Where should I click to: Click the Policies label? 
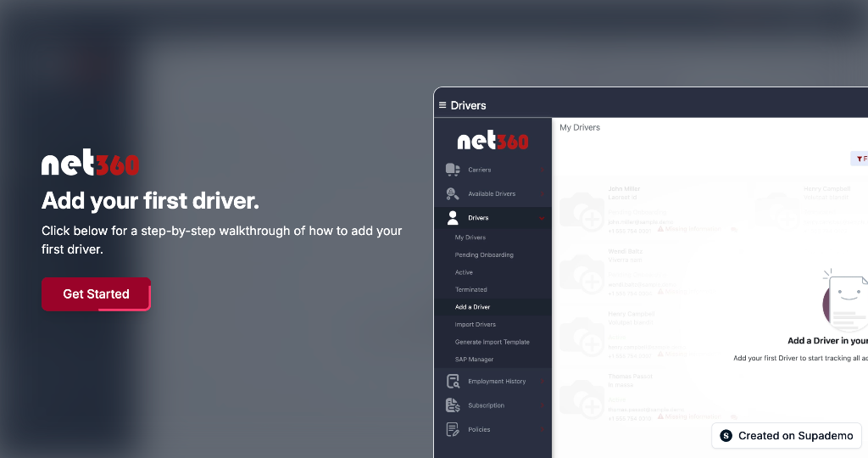[x=479, y=430]
